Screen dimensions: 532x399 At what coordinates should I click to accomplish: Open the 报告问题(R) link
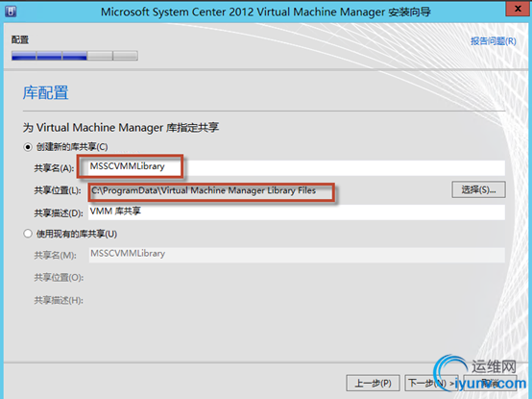(494, 41)
